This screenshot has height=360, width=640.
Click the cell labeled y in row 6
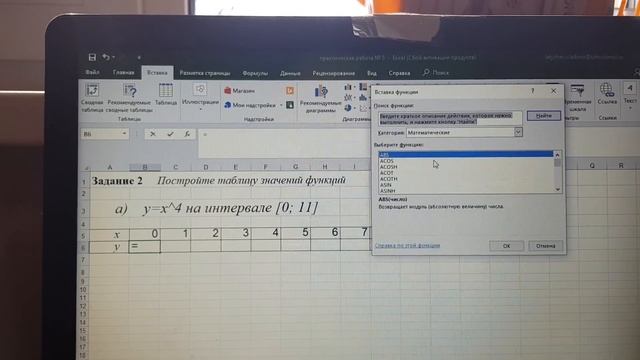109,247
